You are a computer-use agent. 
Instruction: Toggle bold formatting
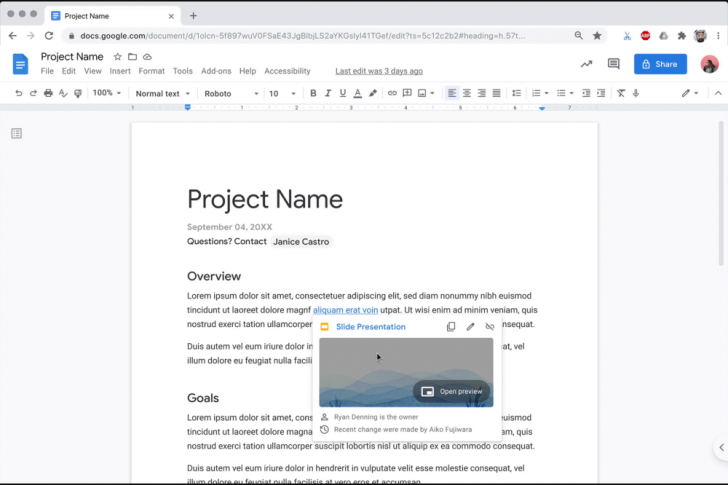click(313, 93)
